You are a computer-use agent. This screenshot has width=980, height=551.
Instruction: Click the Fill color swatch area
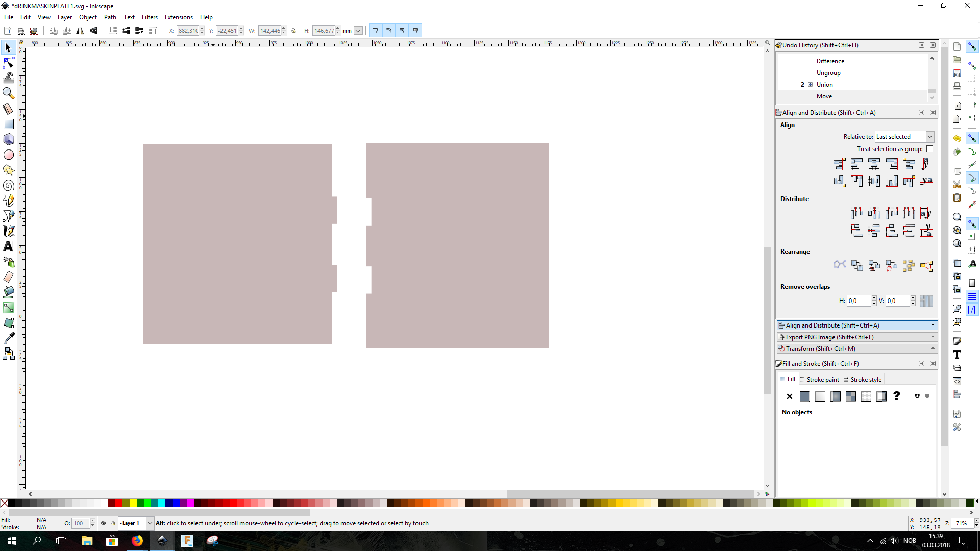42,519
